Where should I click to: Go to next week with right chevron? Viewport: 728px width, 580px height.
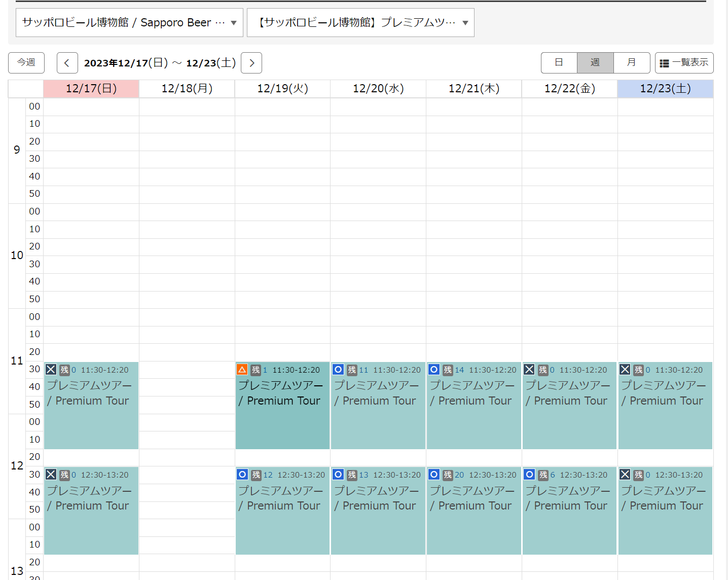(x=251, y=63)
